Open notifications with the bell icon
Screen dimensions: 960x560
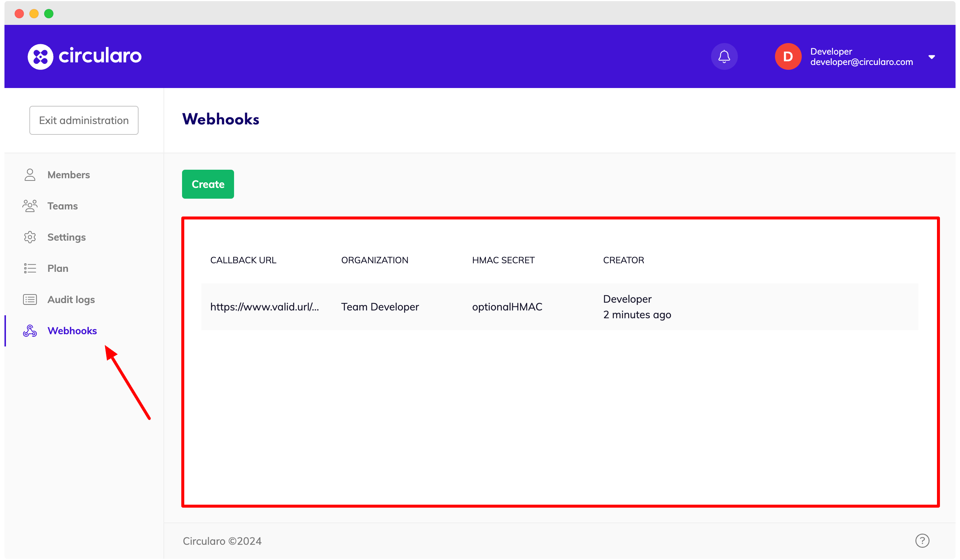(724, 56)
